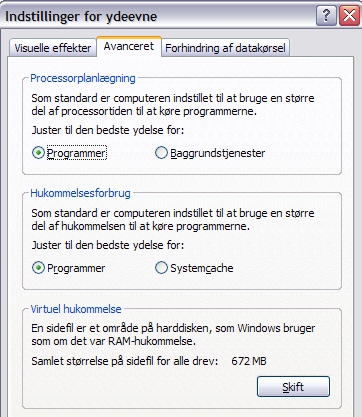362x417 pixels.
Task: Enable the Systemcache radio option
Action: 161,268
